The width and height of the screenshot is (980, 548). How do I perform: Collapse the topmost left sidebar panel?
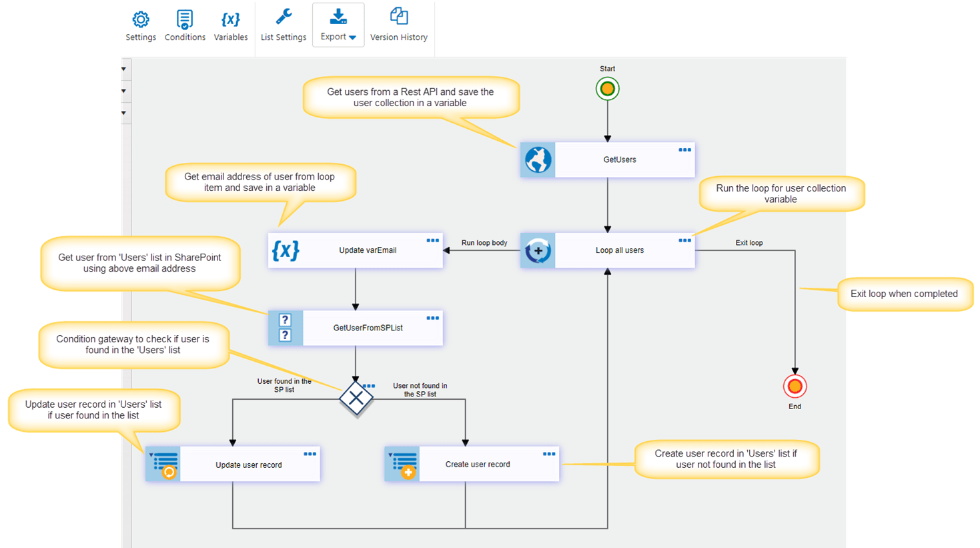[x=123, y=69]
